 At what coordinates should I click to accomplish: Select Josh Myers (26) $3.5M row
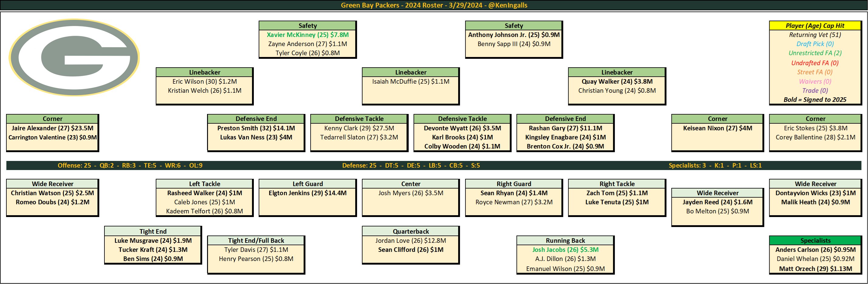(411, 193)
